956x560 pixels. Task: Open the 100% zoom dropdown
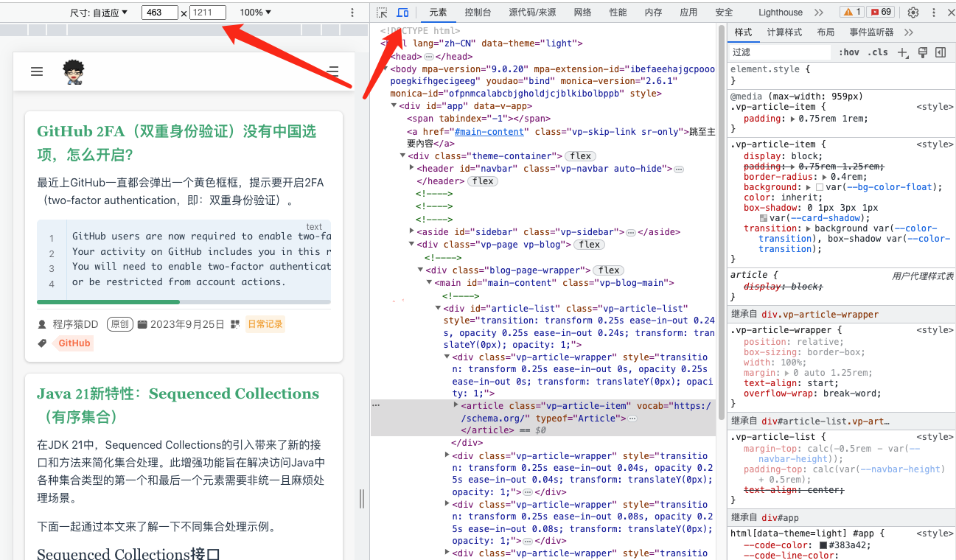click(256, 13)
